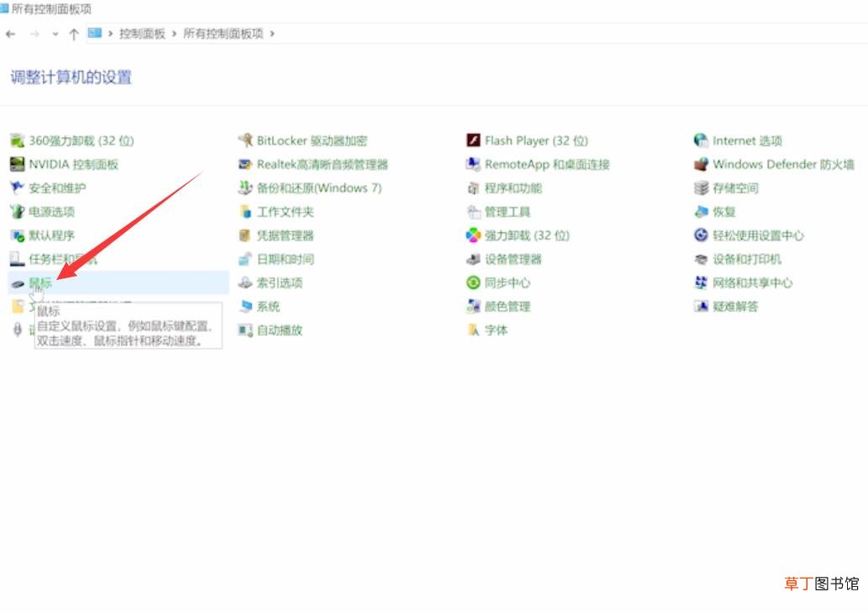
Task: Open the 索引选项 icon
Action: click(245, 283)
